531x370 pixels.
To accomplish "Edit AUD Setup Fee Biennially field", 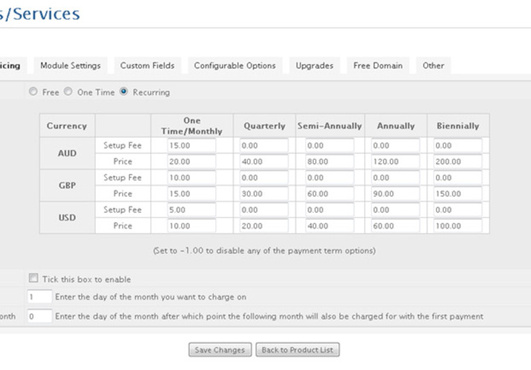I will coord(458,146).
